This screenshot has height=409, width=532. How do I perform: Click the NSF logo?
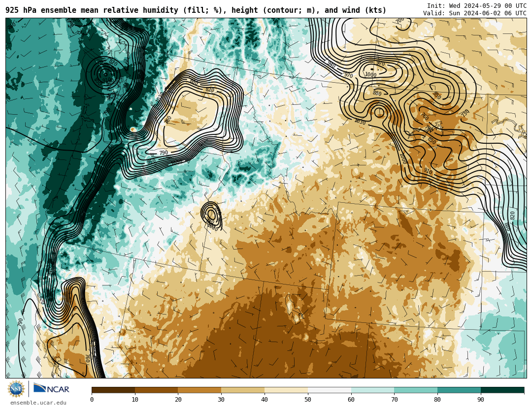click(x=16, y=389)
